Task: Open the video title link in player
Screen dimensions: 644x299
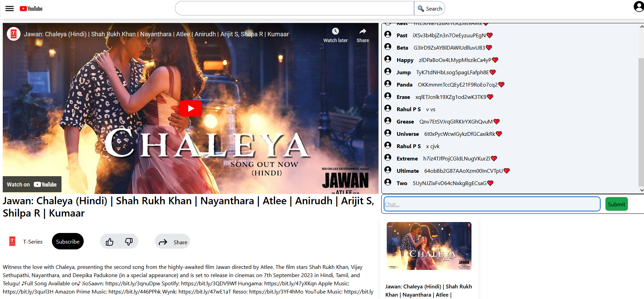Action: coord(156,34)
